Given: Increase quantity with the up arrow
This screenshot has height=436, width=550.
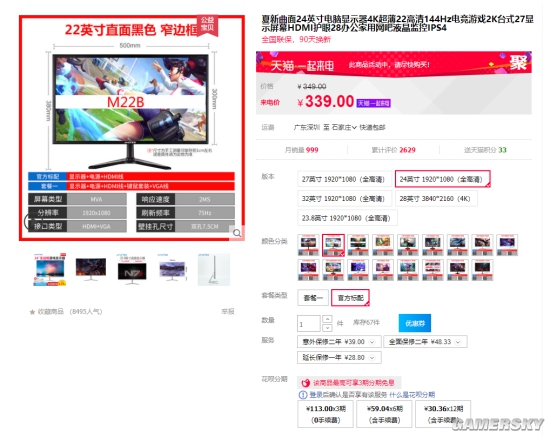Looking at the screenshot, I should [327, 319].
